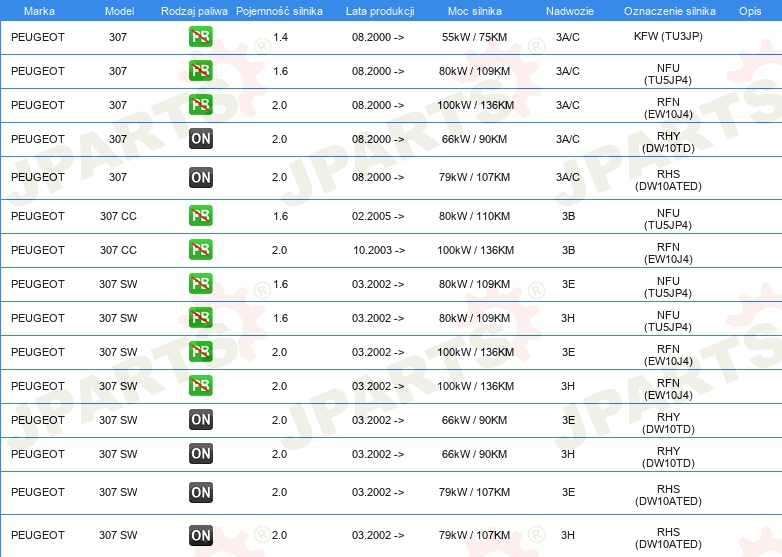Select the 307 CC model cell in the 1.6 row
This screenshot has height=557, width=782.
click(118, 216)
